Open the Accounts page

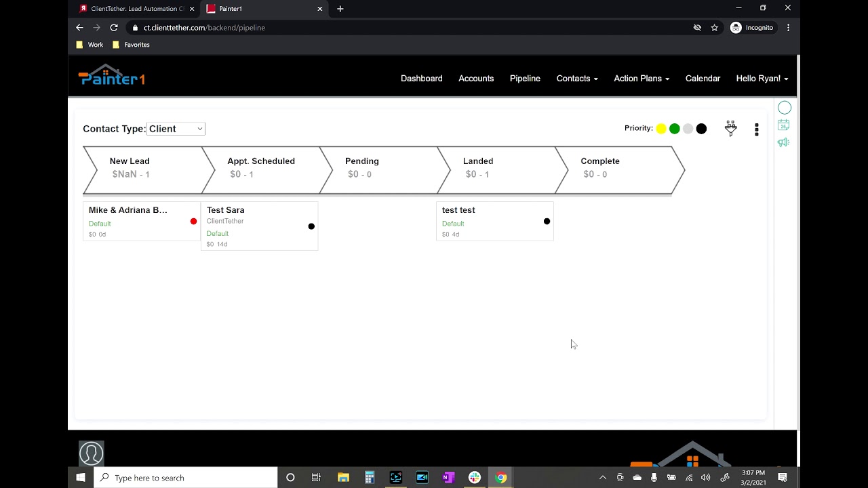pos(476,79)
